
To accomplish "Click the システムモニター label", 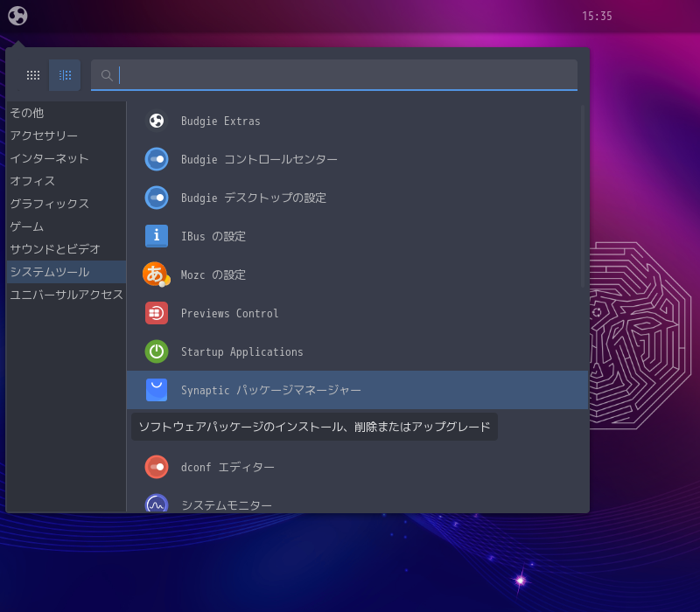I will tap(227, 505).
